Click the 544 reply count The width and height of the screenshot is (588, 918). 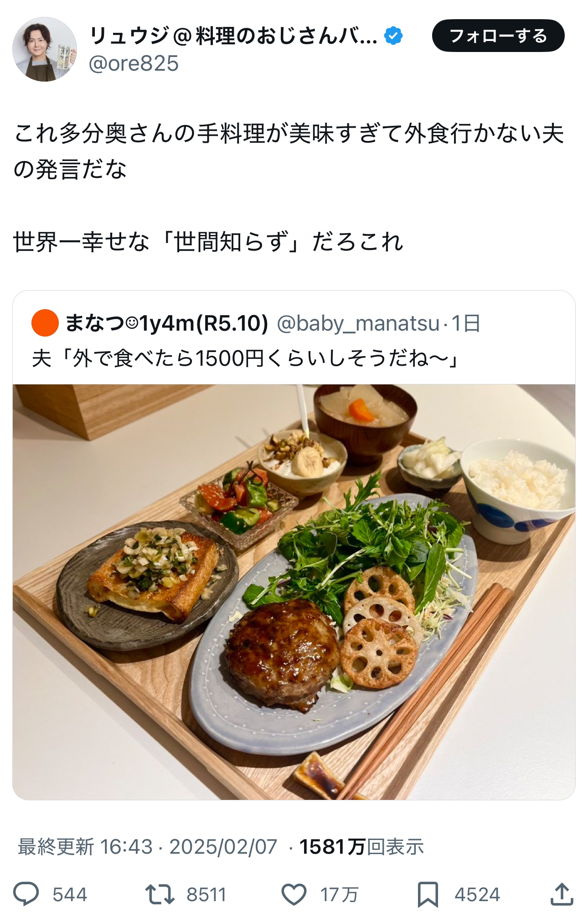[70, 894]
